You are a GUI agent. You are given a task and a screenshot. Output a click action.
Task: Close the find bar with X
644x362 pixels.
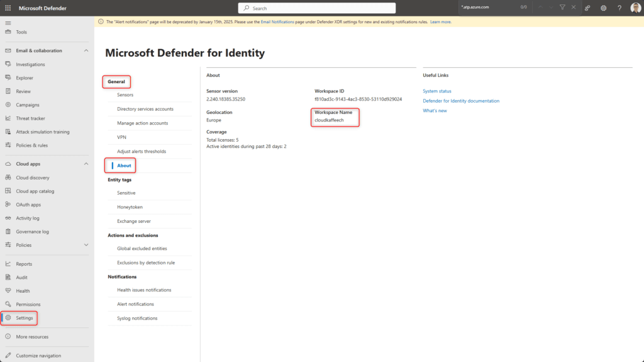tap(574, 7)
